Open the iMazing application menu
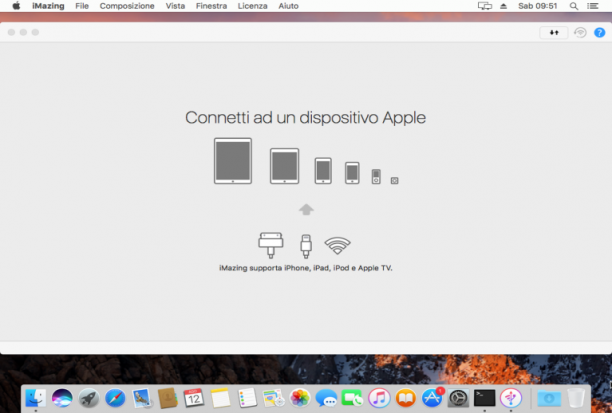Screen dimensions: 612x413 coord(48,6)
